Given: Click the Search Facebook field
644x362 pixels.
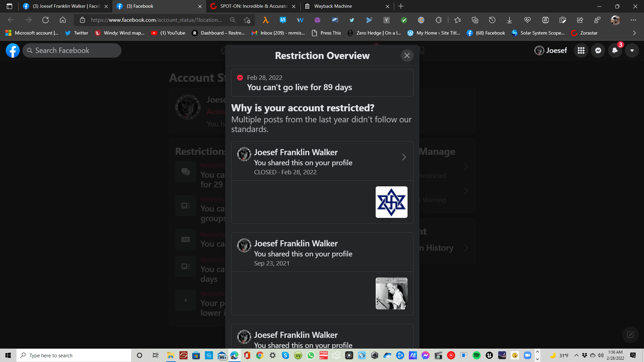Looking at the screenshot, I should [x=72, y=51].
